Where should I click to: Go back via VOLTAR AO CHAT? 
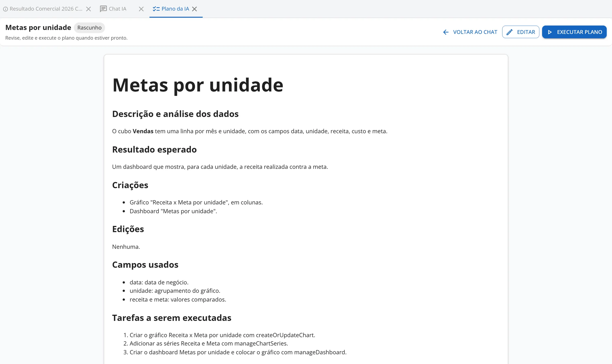tap(470, 32)
